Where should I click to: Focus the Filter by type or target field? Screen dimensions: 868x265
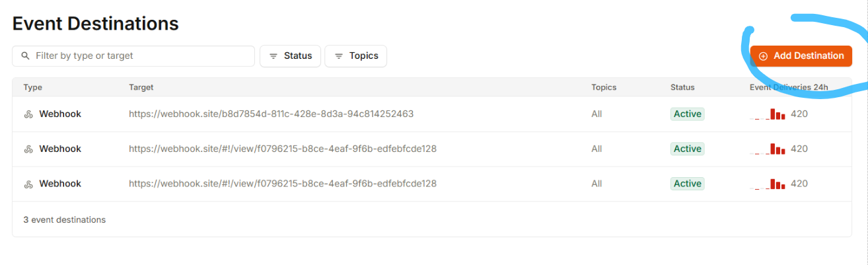point(133,56)
